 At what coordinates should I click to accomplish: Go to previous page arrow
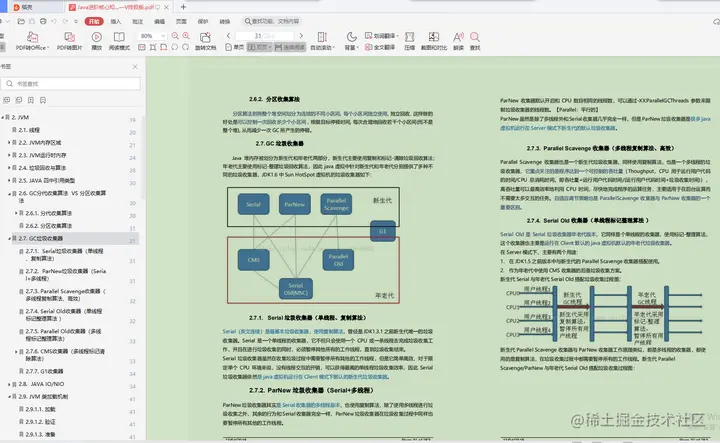(228, 36)
